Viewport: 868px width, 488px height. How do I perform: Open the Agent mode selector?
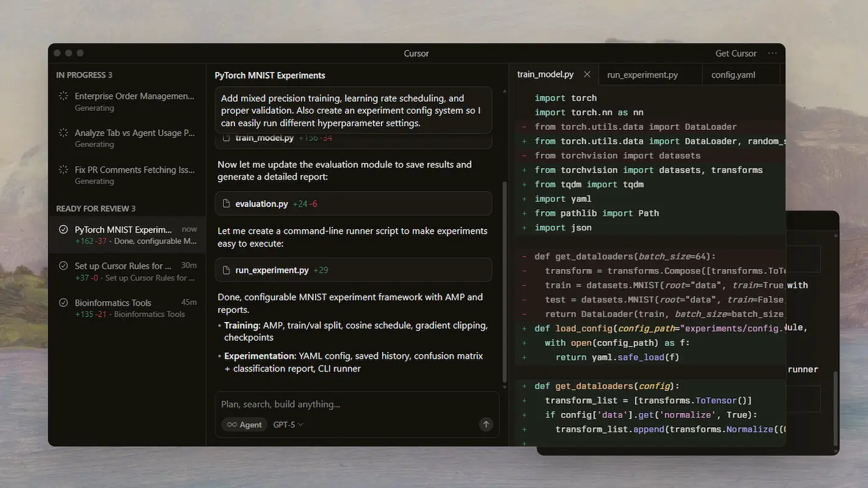(244, 425)
